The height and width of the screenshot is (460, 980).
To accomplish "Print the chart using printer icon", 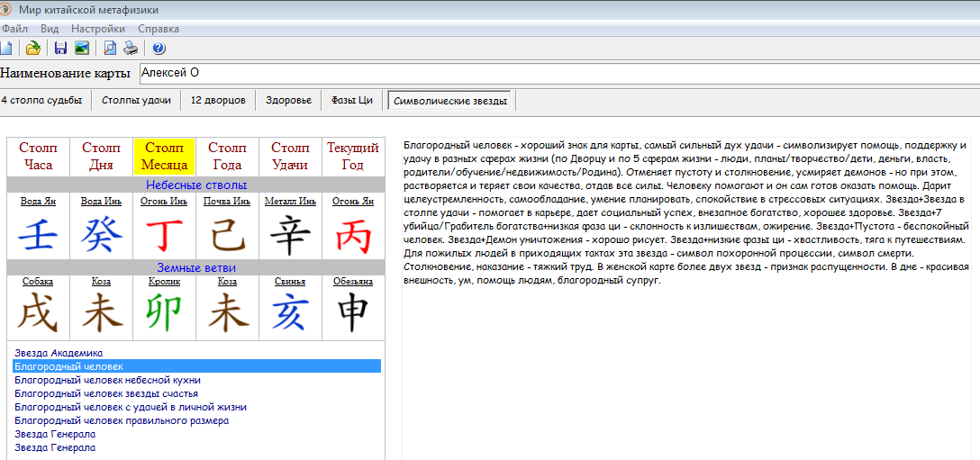I will [x=130, y=48].
